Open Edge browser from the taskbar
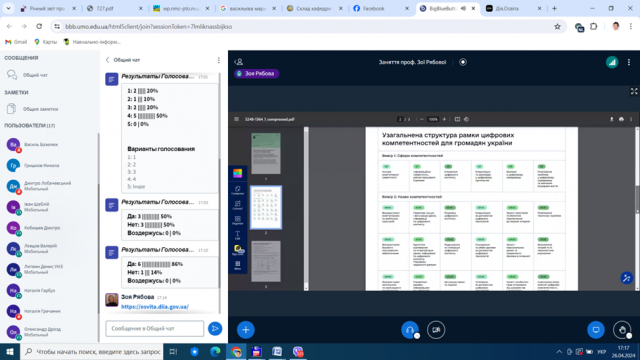640x360 pixels. [215, 351]
